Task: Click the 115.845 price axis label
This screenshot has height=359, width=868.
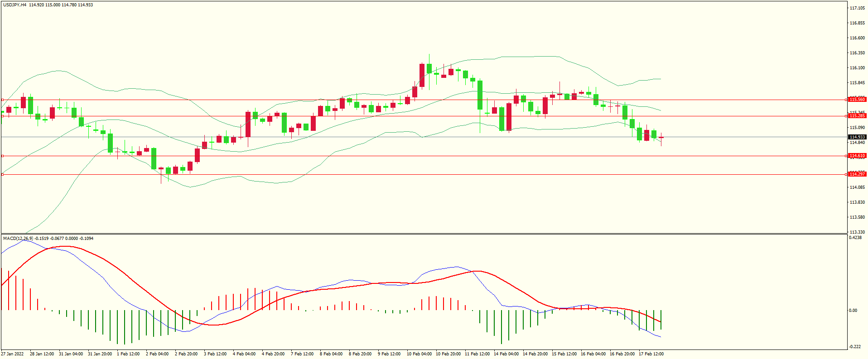Action: tap(857, 83)
